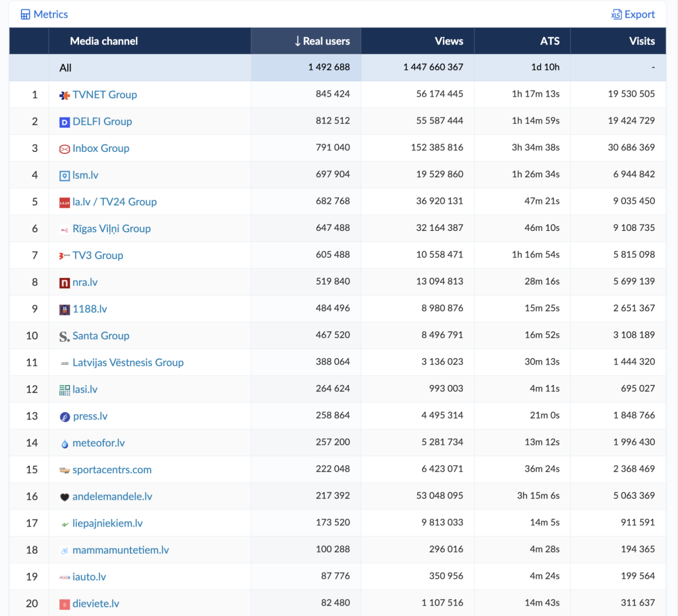Select the All summary row

[x=66, y=68]
